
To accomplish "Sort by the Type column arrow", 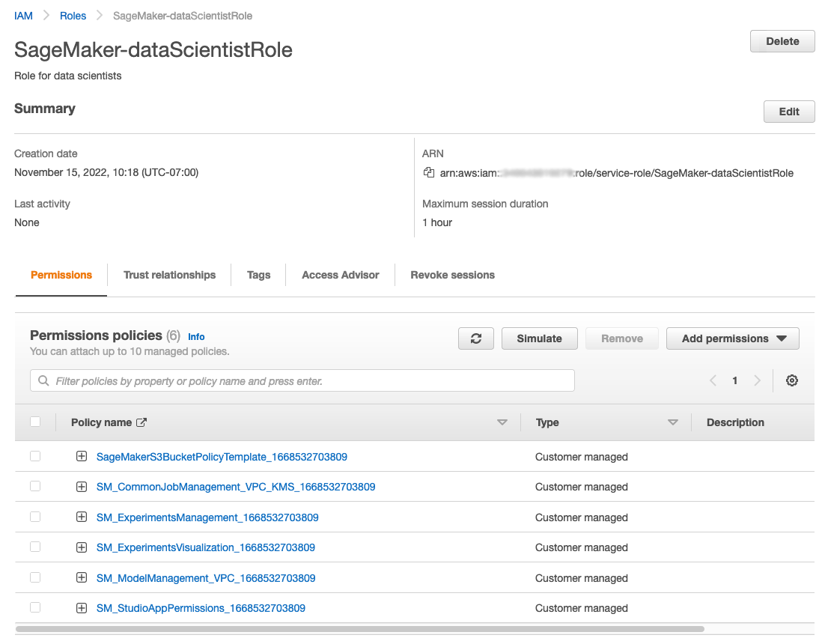I will tap(673, 422).
